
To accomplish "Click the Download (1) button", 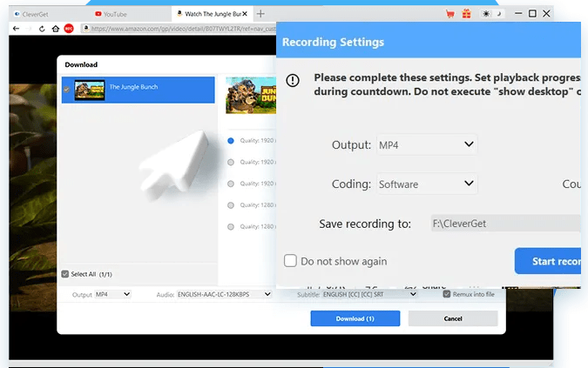I will coord(355,318).
